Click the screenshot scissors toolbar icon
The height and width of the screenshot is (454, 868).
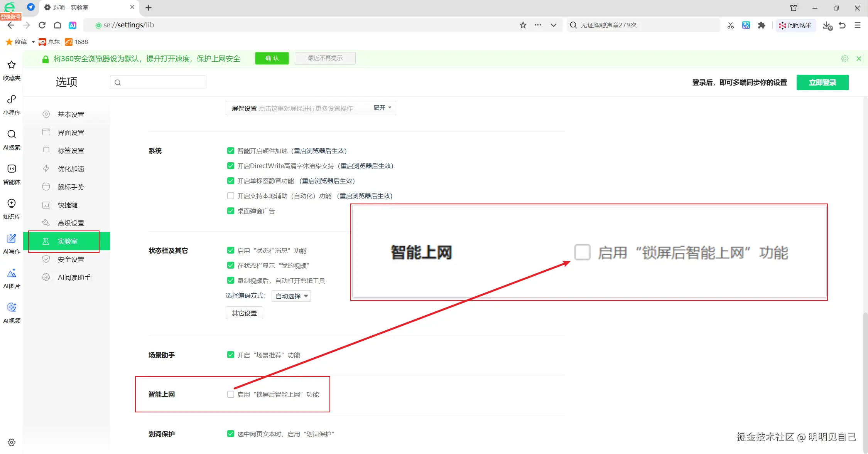(x=730, y=25)
